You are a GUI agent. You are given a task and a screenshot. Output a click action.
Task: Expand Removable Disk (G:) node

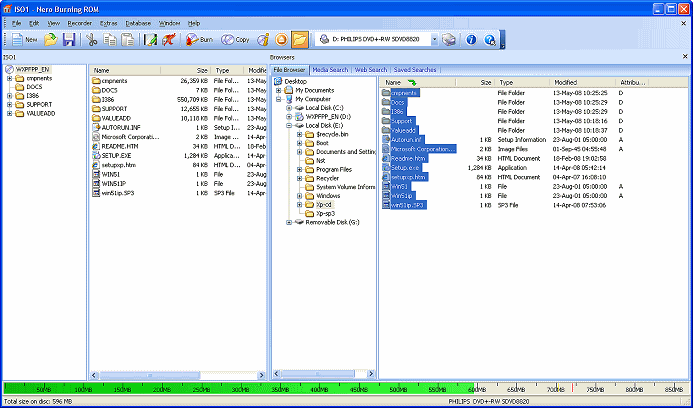tap(289, 222)
